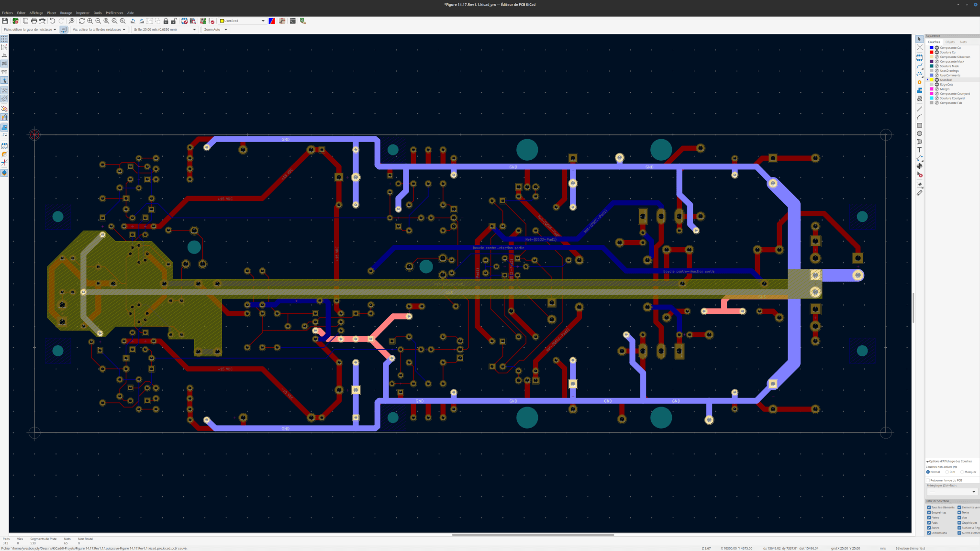The image size is (980, 551).
Task: Run the Design Rules Checker
Action: 212,21
